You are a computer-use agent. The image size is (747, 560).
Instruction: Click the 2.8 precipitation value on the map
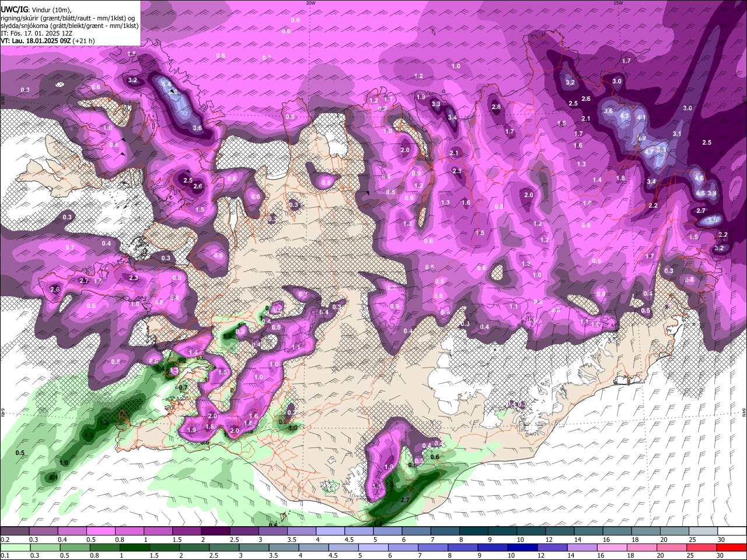[496, 107]
